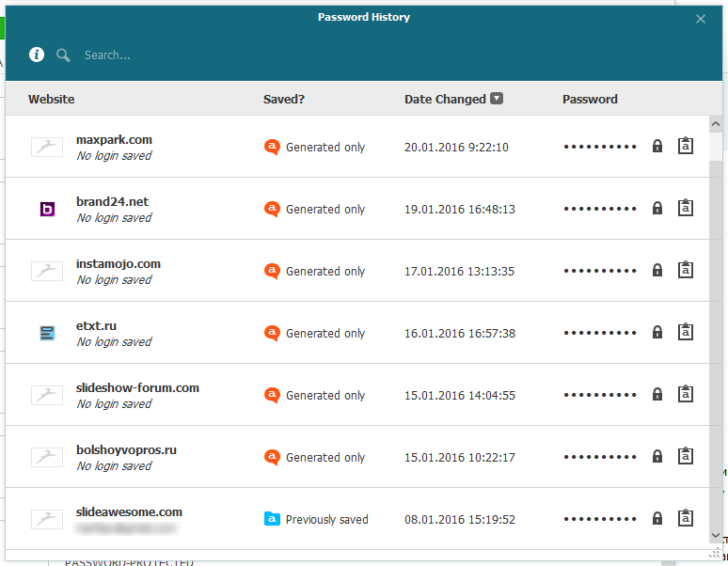Viewport: 728px width, 566px height.
Task: Click the masked password dots for maxpark.com
Action: point(600,147)
